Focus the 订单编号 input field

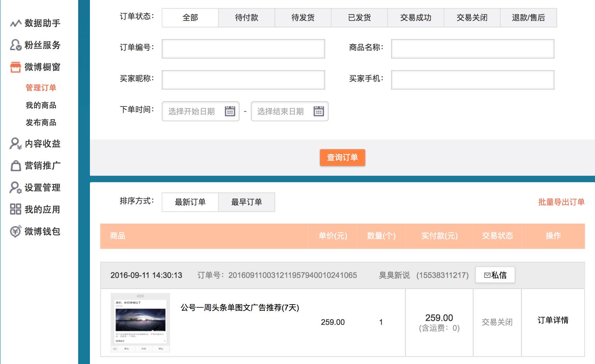[243, 49]
